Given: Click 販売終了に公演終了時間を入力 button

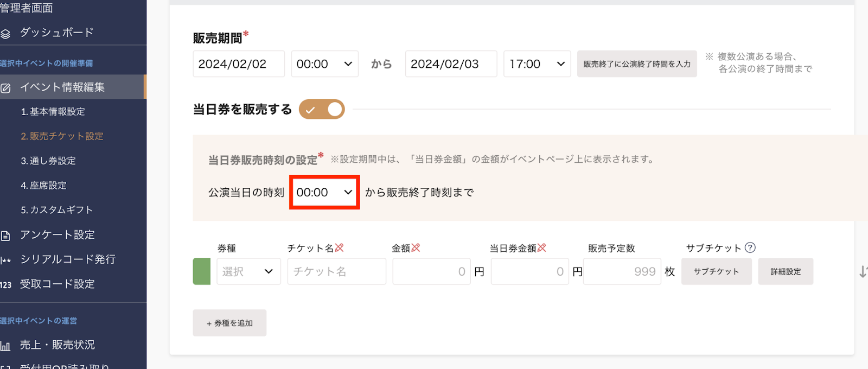Looking at the screenshot, I should pos(637,64).
